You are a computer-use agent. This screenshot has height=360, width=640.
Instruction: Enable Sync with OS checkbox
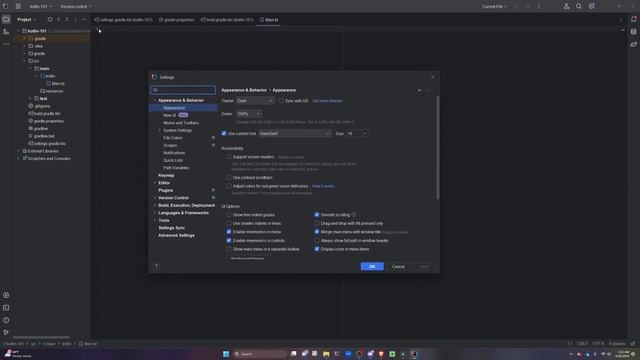point(281,101)
